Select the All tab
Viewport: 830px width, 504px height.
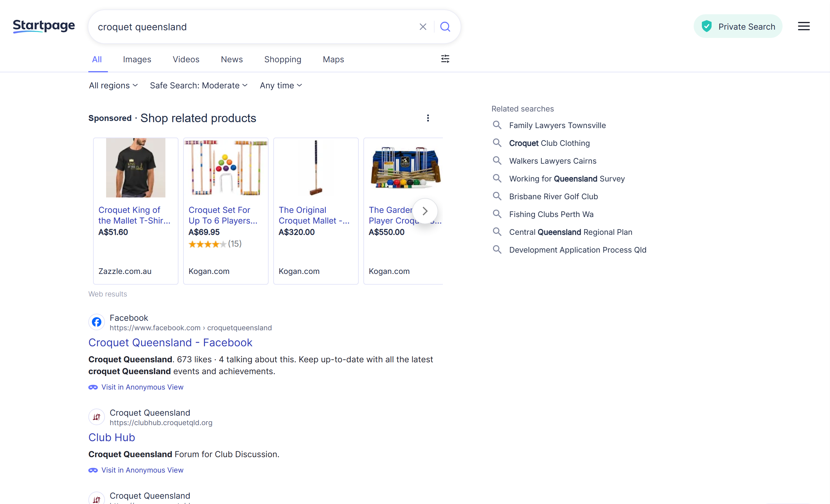[97, 59]
